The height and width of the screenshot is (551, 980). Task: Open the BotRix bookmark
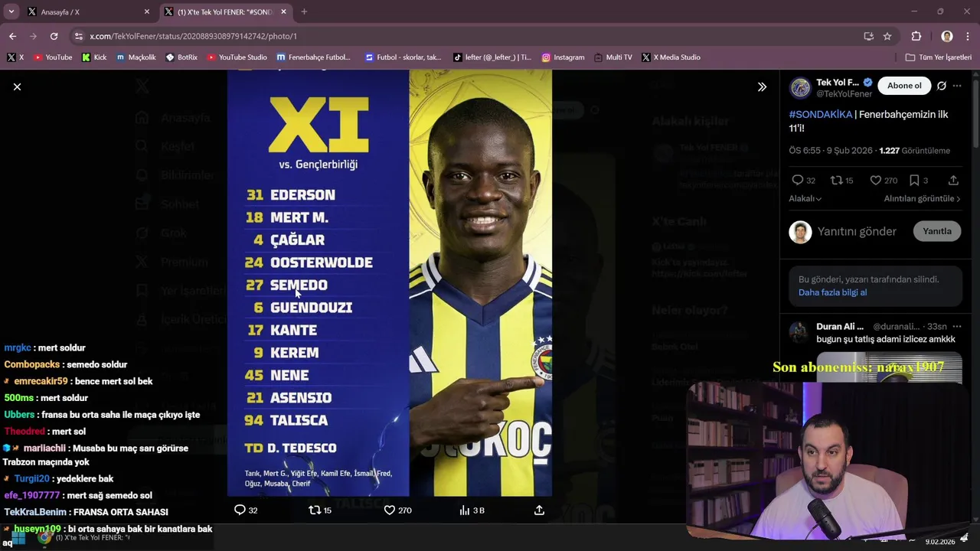182,57
